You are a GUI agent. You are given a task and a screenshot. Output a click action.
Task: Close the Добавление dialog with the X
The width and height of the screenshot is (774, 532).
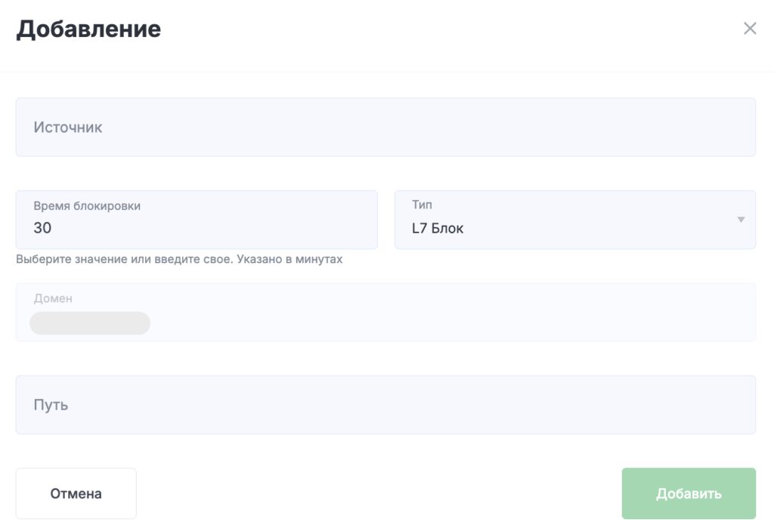click(749, 29)
